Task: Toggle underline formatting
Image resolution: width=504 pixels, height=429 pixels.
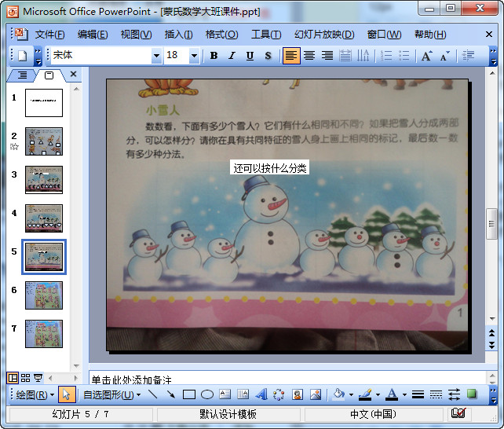Action: 250,56
